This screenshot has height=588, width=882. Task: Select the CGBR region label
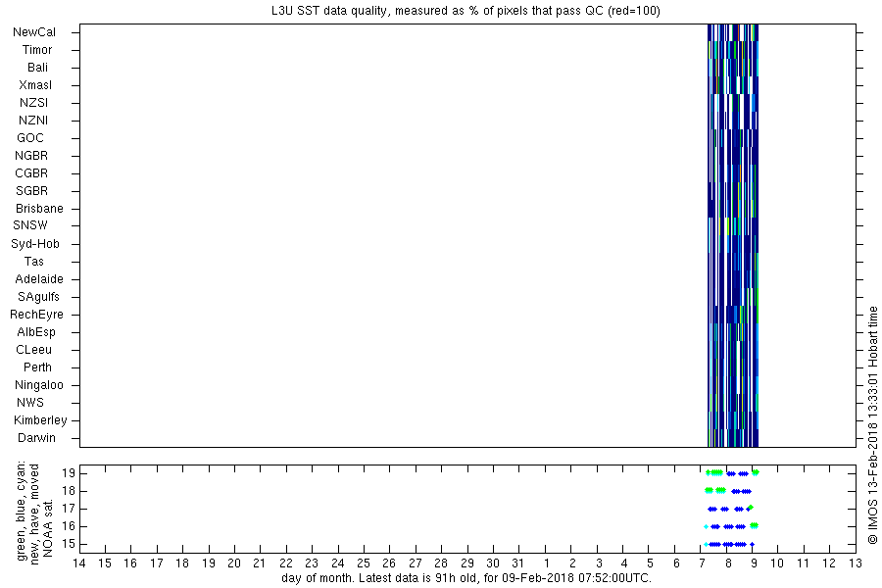click(31, 173)
